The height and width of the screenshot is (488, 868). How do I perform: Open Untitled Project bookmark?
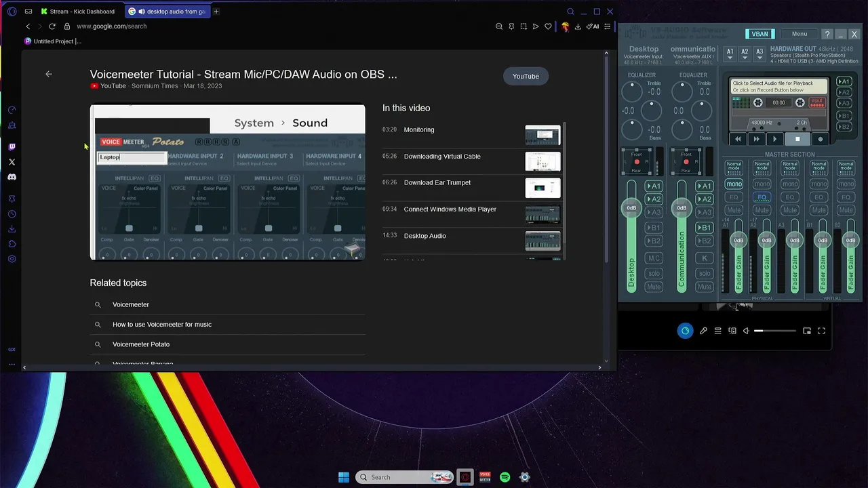[52, 41]
